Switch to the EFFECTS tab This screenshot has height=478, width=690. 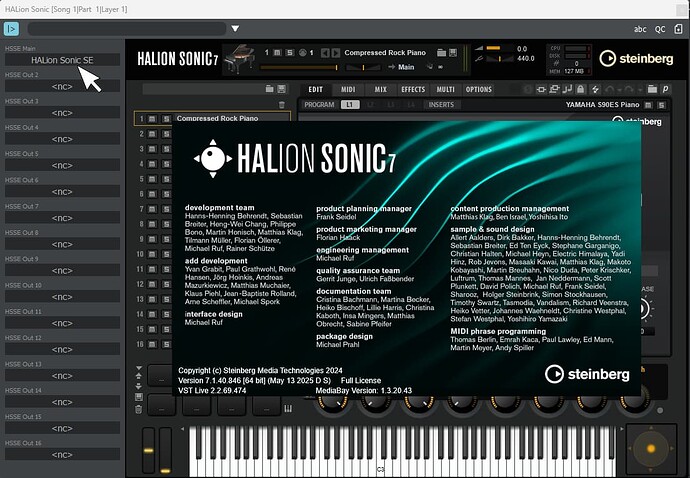(x=413, y=89)
